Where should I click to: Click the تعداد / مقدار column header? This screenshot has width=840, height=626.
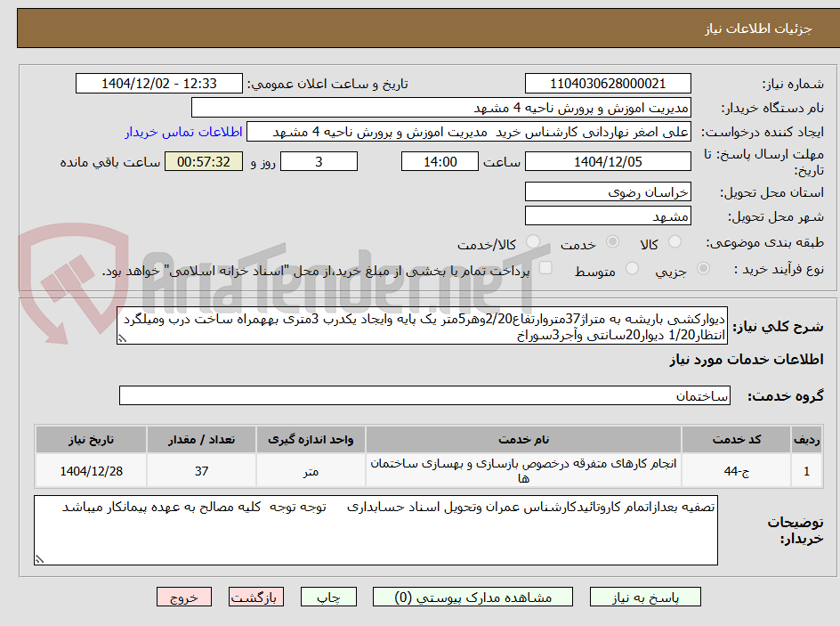coord(201,440)
